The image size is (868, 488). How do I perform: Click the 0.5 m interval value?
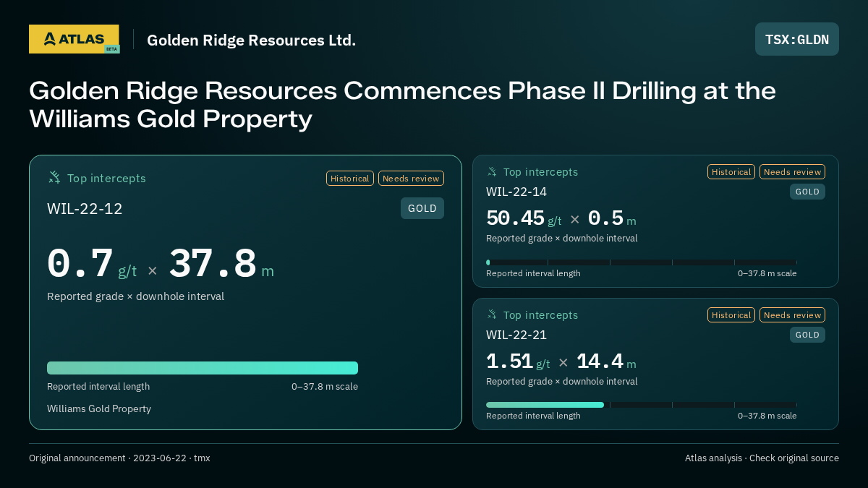tap(612, 218)
